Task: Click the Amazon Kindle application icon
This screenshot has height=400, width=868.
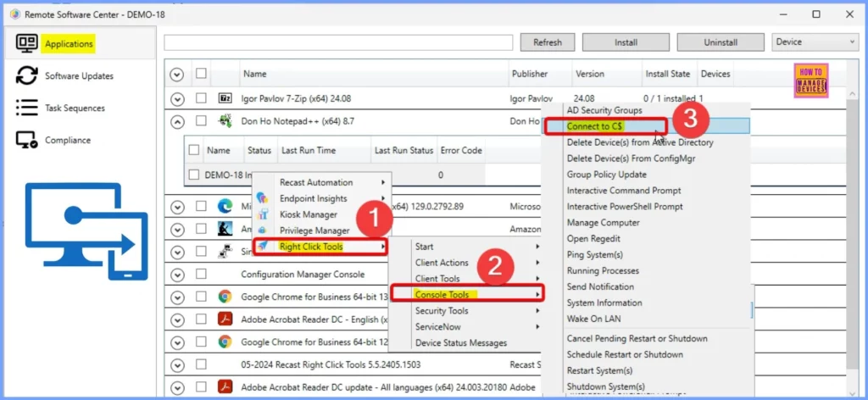Action: (x=225, y=229)
